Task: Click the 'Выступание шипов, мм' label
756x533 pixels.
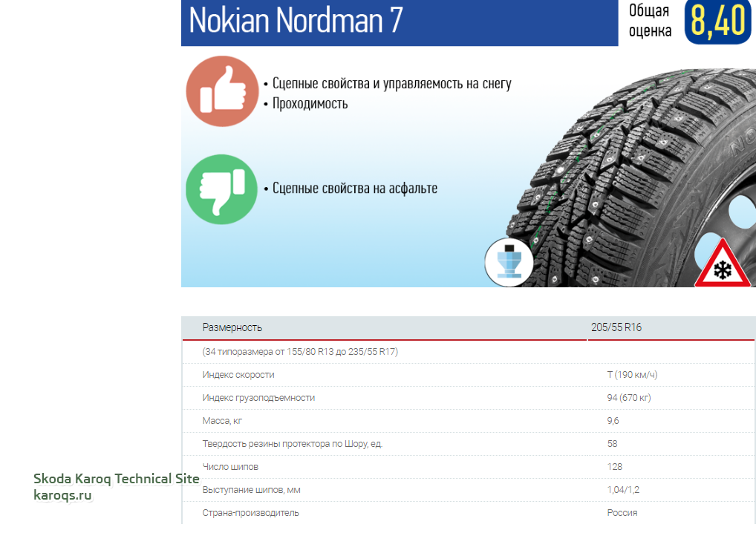Action: point(251,490)
